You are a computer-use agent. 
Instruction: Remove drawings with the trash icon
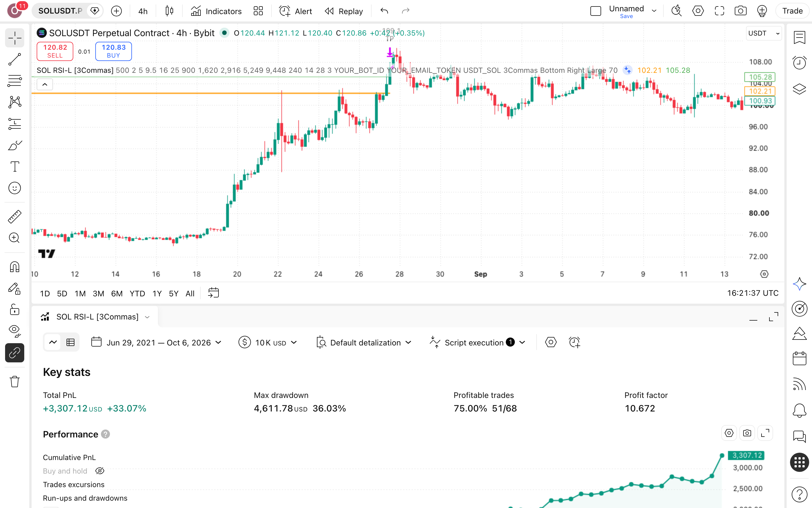point(14,382)
